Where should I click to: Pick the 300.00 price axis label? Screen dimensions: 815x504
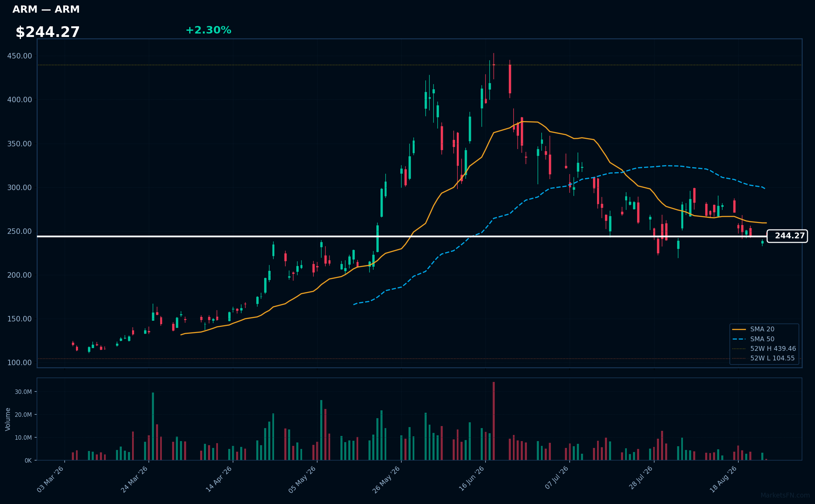pos(20,188)
